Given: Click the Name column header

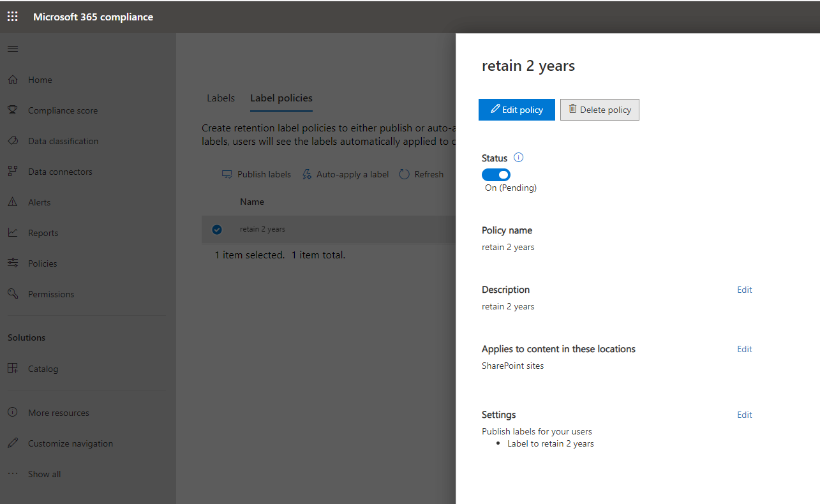Looking at the screenshot, I should pyautogui.click(x=252, y=202).
